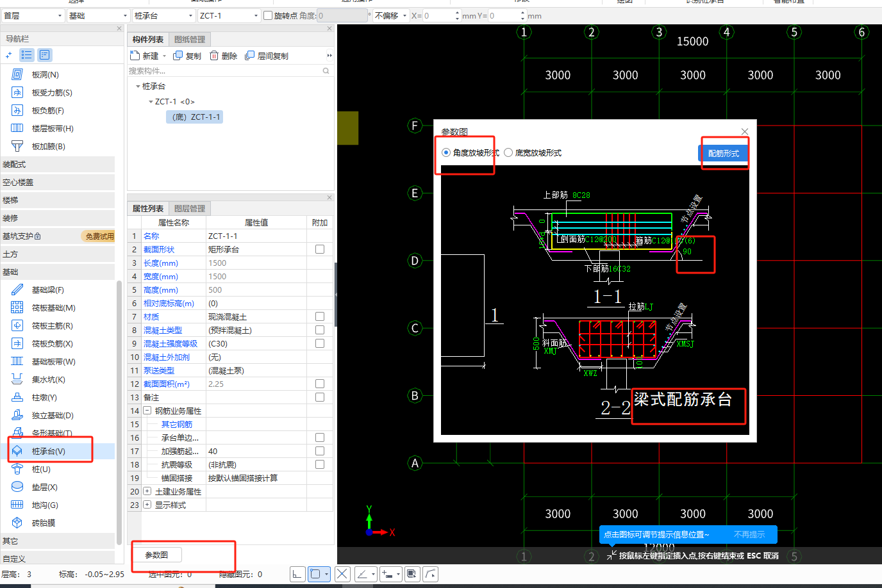Viewport: 882px width, 588px height.
Task: Click the 参数图 button
Action: (x=156, y=555)
